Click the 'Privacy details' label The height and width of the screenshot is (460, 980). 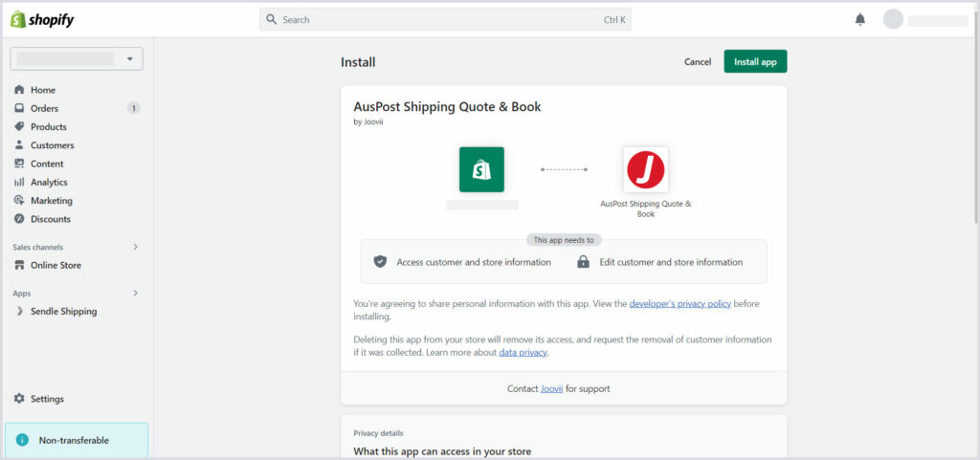tap(378, 433)
